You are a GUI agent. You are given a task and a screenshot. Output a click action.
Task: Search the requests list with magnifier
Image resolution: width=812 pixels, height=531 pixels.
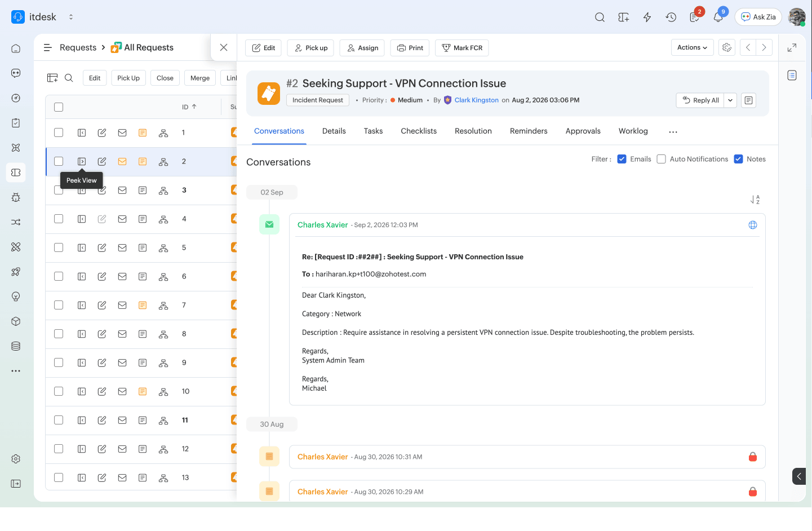[69, 78]
